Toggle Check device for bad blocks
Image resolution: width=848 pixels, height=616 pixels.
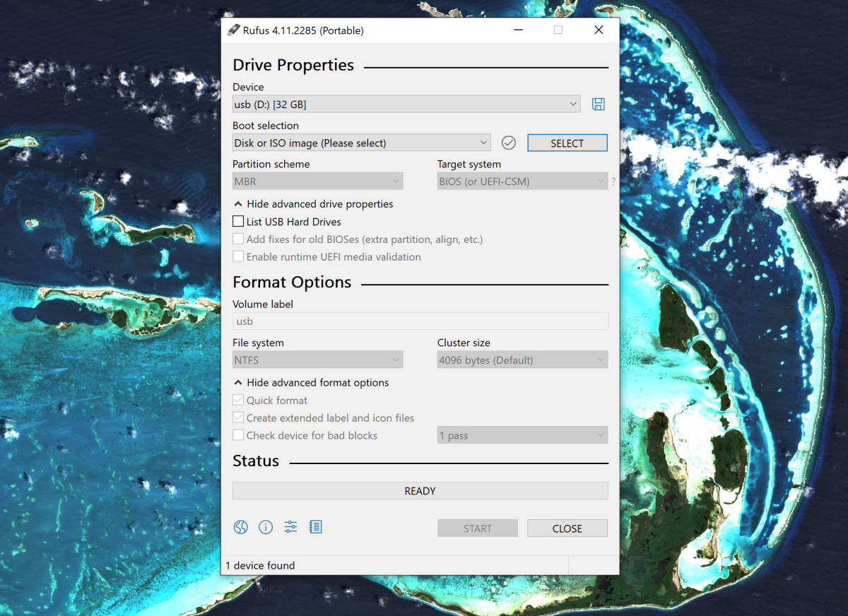point(238,436)
